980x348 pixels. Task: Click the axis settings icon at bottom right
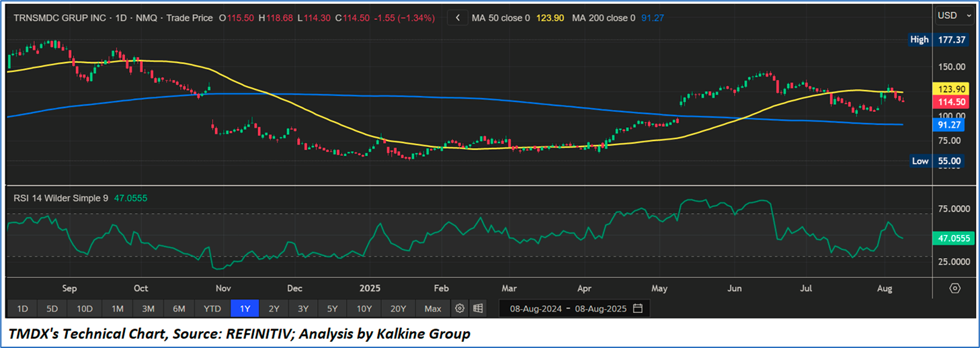(x=954, y=288)
